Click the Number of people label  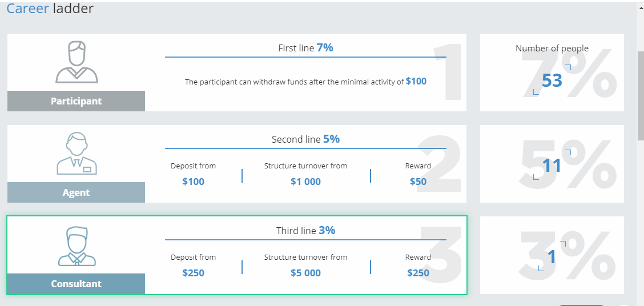[552, 49]
